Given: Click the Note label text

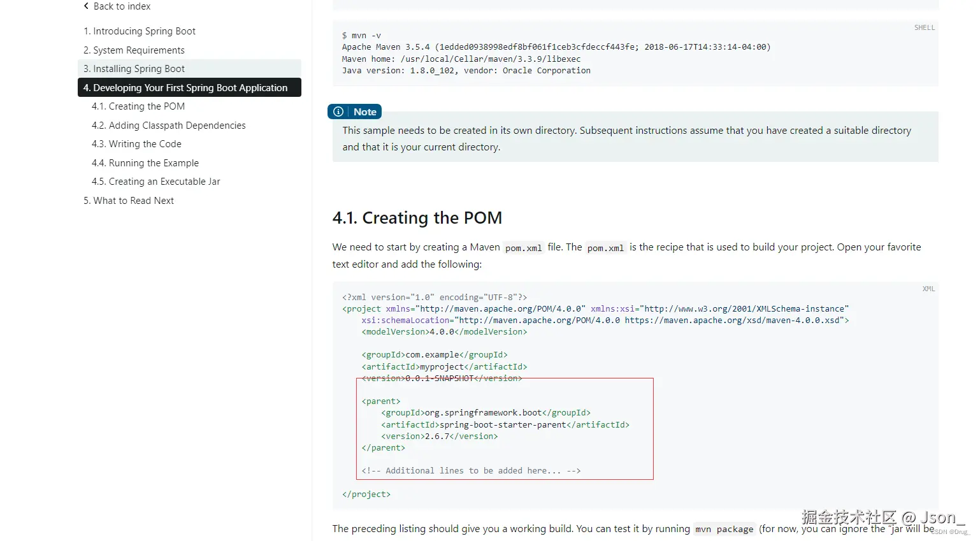Looking at the screenshot, I should click(x=365, y=112).
